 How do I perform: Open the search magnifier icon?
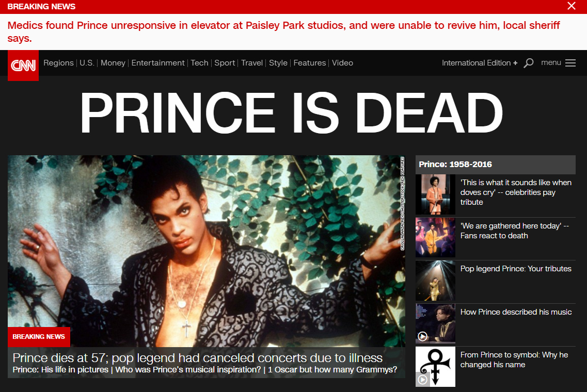pyautogui.click(x=528, y=63)
